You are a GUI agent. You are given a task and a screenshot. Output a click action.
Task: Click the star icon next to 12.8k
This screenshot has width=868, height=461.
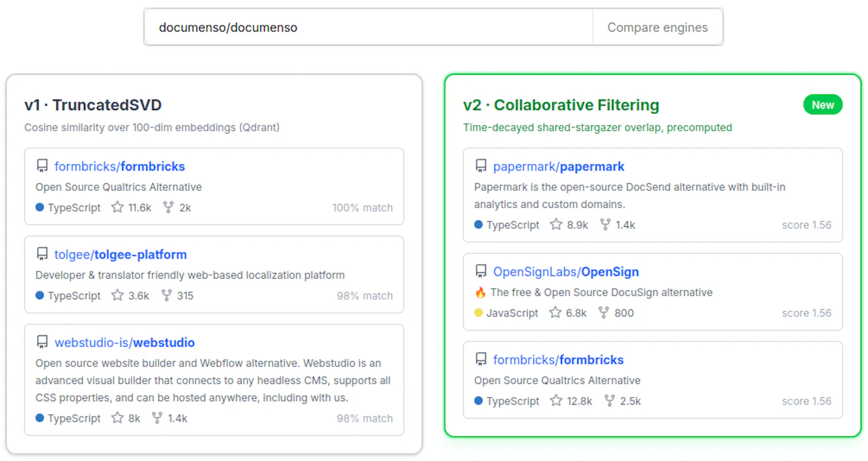[556, 401]
